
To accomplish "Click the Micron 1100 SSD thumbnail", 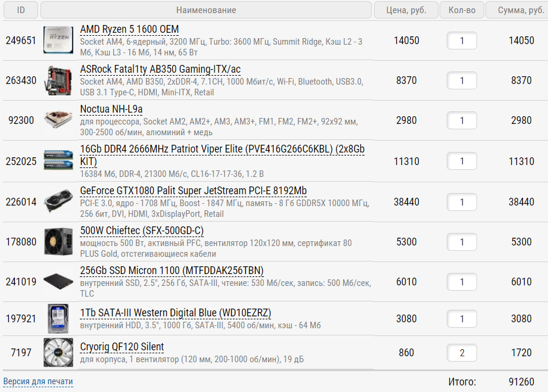I will [x=58, y=282].
